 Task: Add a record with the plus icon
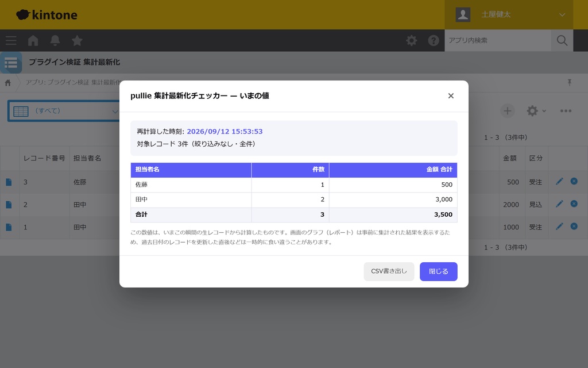coord(507,111)
